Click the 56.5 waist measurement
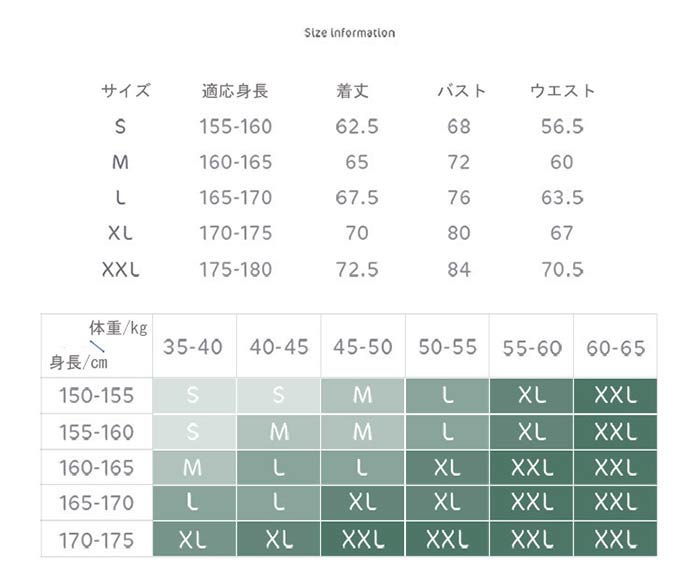 pos(562,127)
